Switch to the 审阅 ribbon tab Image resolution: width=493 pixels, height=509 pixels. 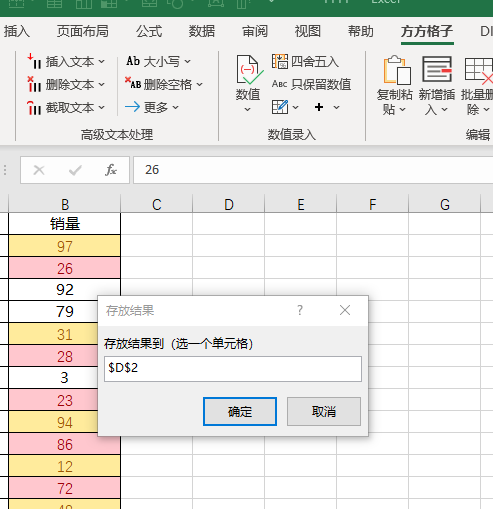[255, 32]
